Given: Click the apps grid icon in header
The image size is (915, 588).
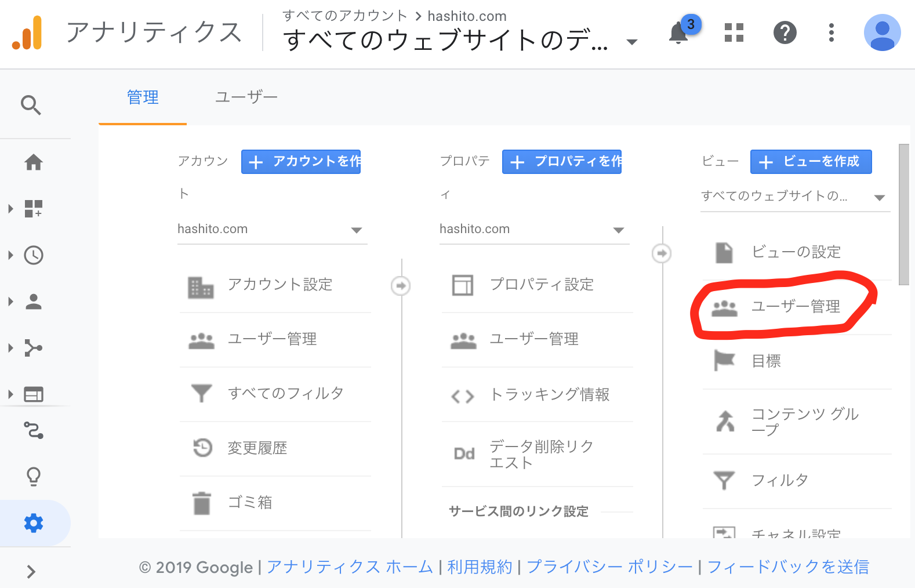Looking at the screenshot, I should click(x=734, y=33).
